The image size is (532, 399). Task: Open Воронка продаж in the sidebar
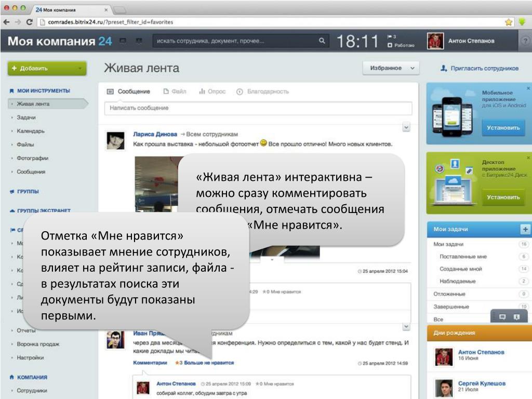click(x=38, y=344)
